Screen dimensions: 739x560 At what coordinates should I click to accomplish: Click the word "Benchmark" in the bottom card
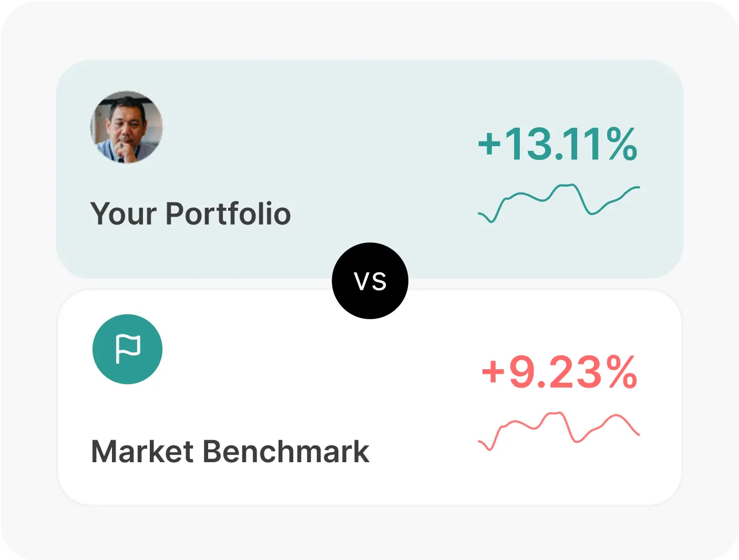286,452
